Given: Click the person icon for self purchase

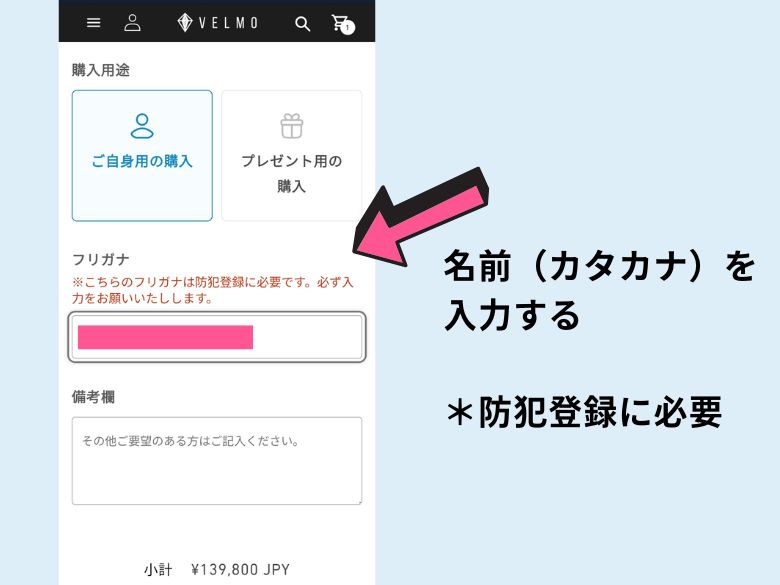Looking at the screenshot, I should (142, 126).
